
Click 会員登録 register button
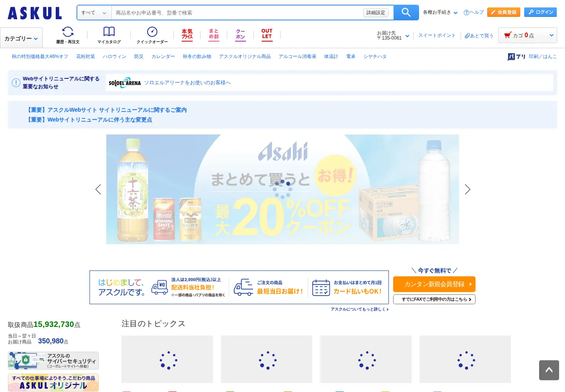click(504, 12)
